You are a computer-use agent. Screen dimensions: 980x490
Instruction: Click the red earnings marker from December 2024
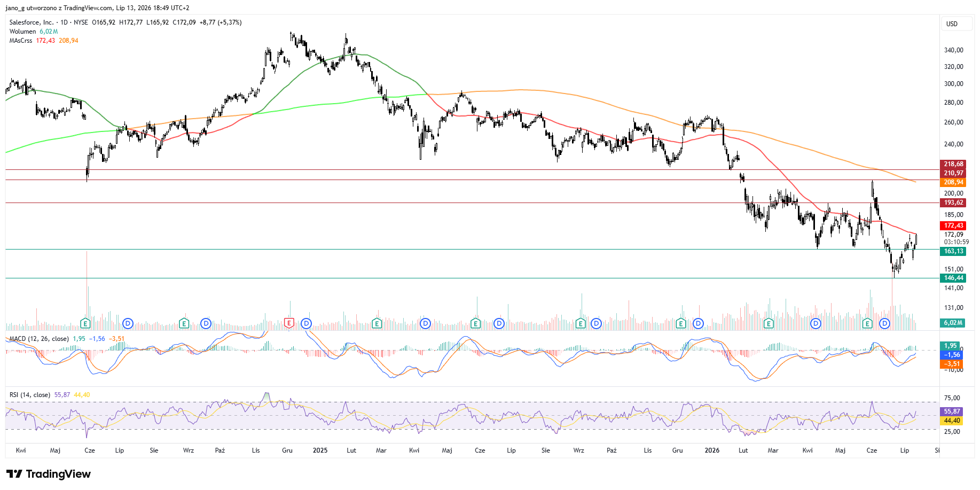point(289,323)
